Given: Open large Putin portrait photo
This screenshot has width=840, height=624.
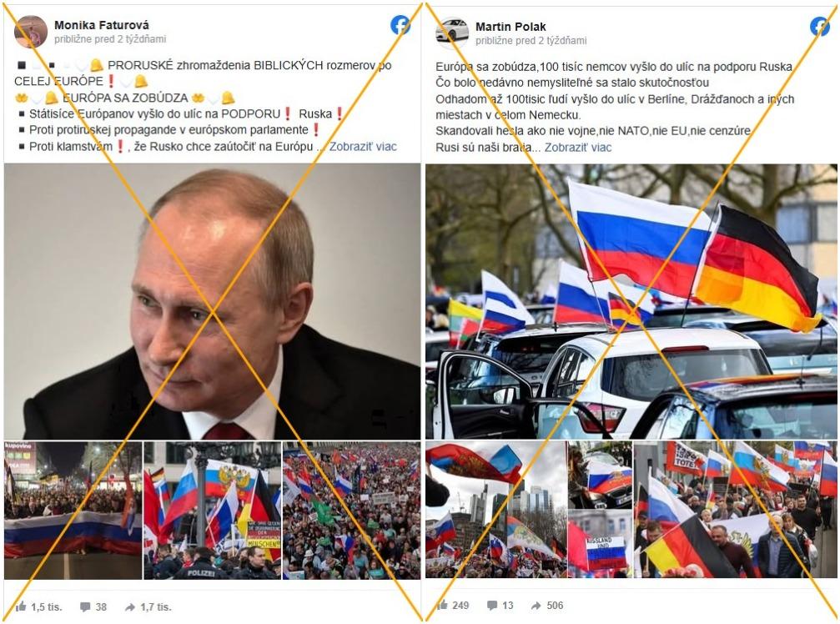Looking at the screenshot, I should click(x=212, y=301).
